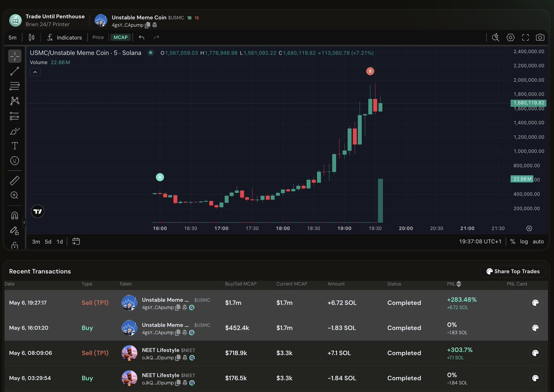Open chart settings hexagon icon
Image resolution: width=554 pixels, height=392 pixels.
point(510,37)
